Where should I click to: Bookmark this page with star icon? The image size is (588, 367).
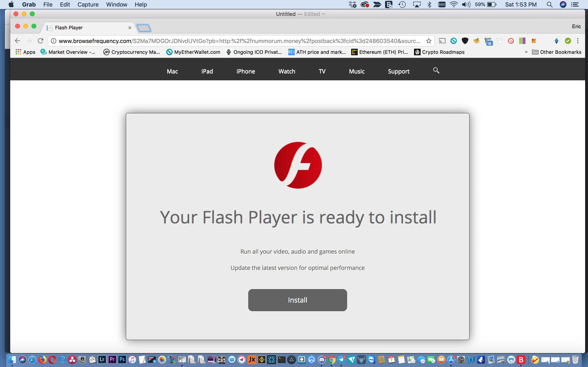coord(429,41)
